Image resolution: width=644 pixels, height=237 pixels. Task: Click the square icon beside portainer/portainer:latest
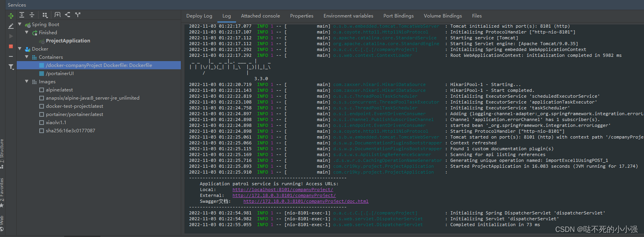point(42,114)
